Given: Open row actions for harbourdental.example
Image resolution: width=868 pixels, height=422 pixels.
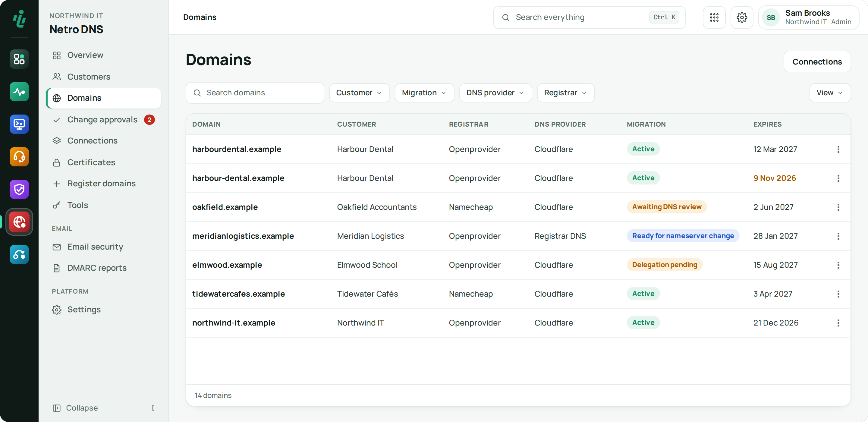Looking at the screenshot, I should [x=838, y=149].
